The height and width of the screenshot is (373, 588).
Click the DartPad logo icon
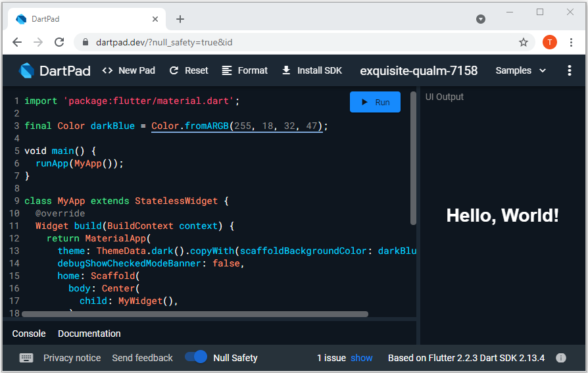tap(26, 70)
